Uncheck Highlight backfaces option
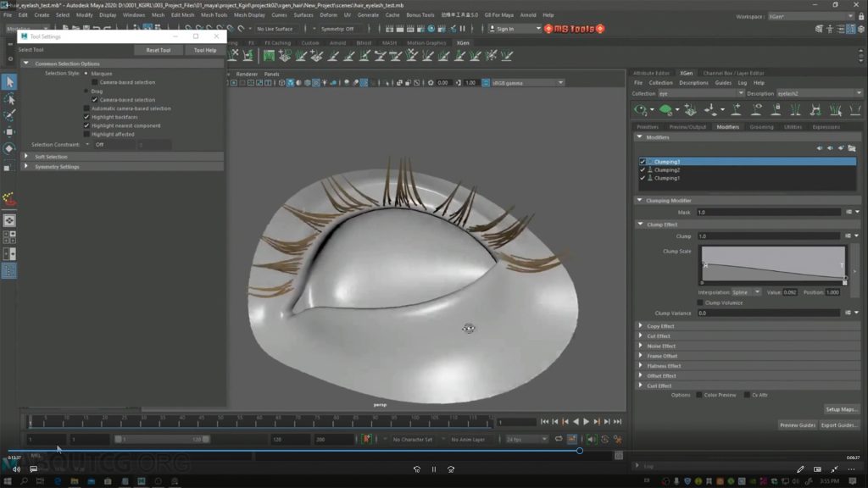 click(86, 117)
